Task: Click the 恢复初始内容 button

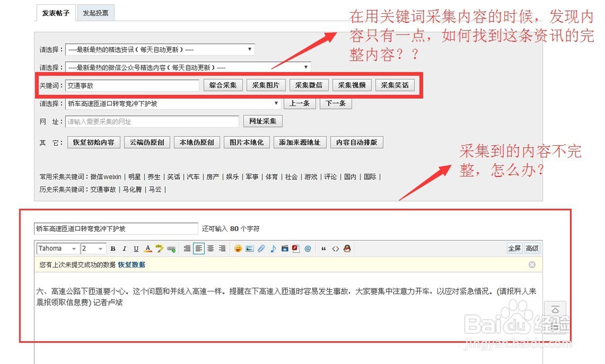Action: (x=94, y=142)
